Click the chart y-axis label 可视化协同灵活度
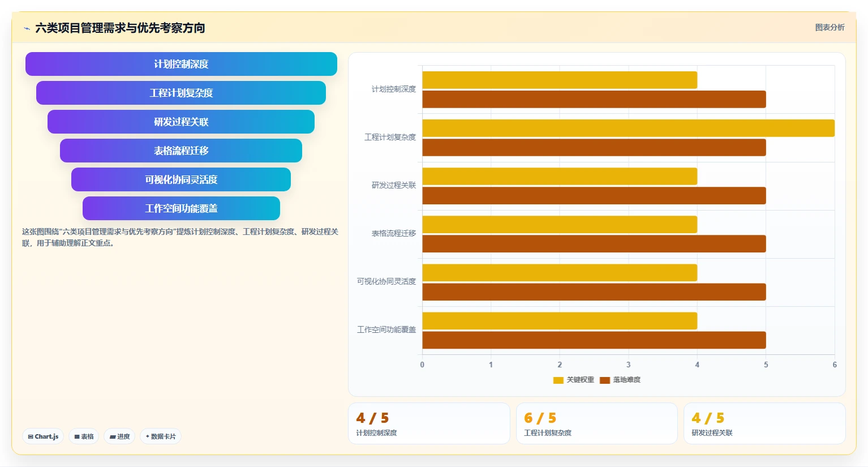 click(386, 281)
